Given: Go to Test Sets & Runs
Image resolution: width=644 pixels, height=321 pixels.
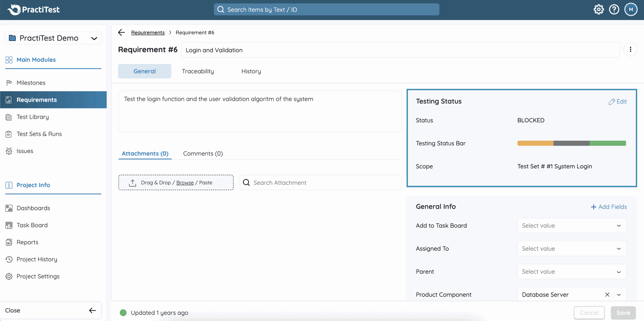Looking at the screenshot, I should pyautogui.click(x=39, y=134).
